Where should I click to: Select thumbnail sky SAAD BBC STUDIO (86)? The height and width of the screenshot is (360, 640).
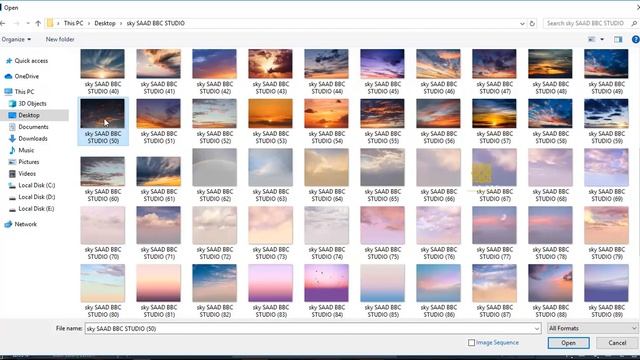(438, 283)
